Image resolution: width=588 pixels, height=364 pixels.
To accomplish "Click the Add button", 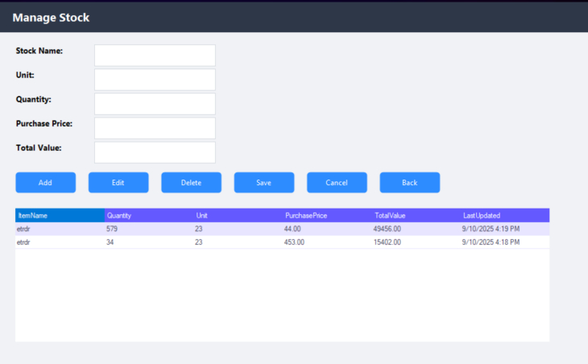I will point(45,183).
